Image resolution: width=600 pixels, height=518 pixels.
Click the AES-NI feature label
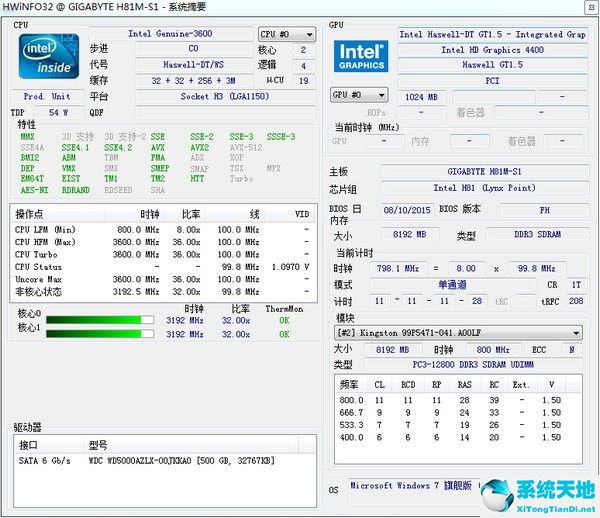tap(34, 190)
